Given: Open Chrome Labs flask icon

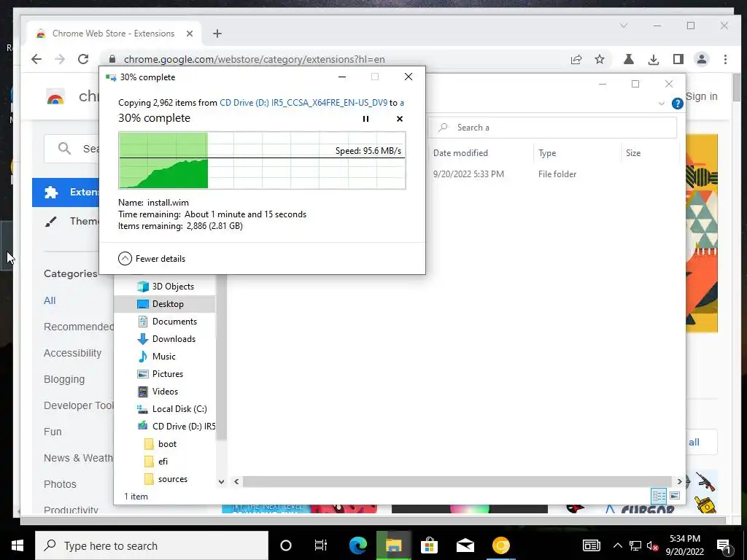Looking at the screenshot, I should 628,59.
